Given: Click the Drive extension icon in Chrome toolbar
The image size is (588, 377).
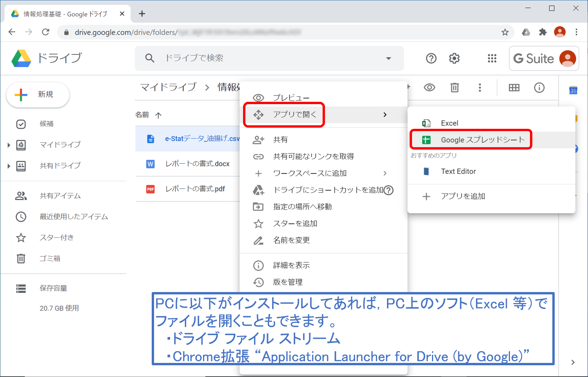Looking at the screenshot, I should (x=526, y=32).
